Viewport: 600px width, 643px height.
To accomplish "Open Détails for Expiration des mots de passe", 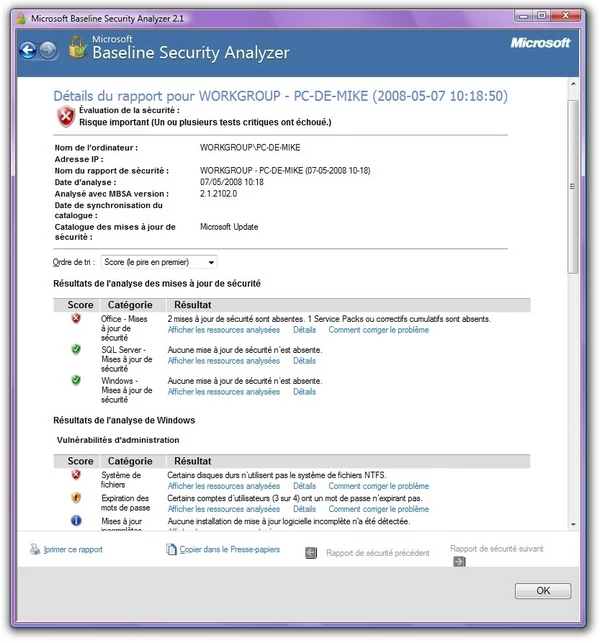I will tap(305, 509).
